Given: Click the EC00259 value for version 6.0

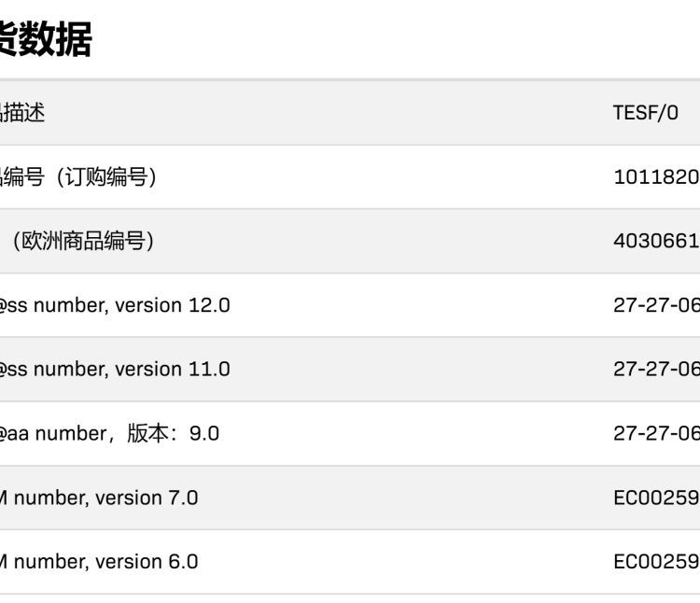Looking at the screenshot, I should [x=656, y=562].
